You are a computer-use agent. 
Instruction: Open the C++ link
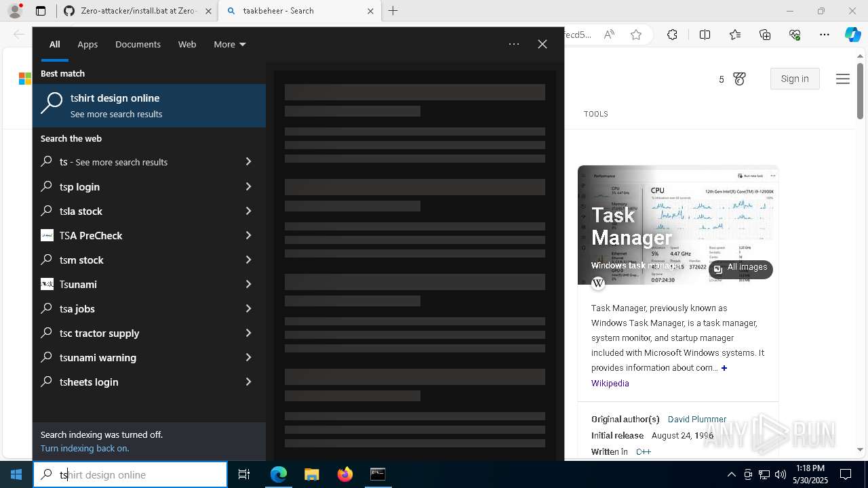pos(644,451)
